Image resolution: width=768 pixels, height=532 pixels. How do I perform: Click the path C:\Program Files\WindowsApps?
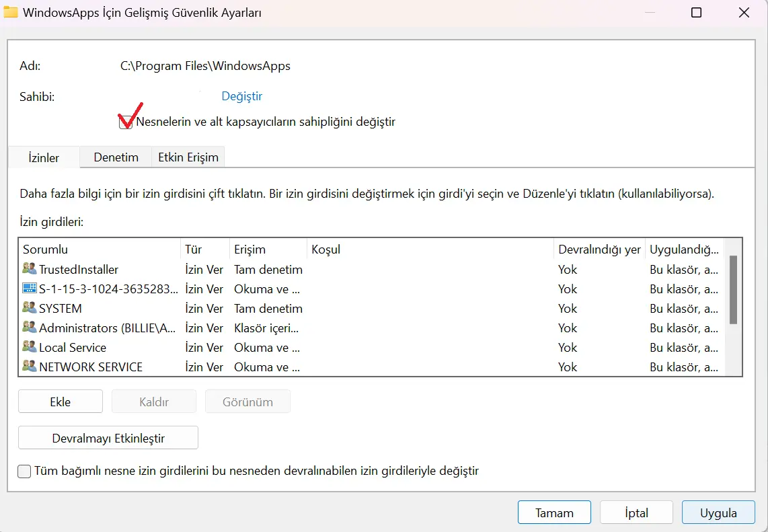tap(205, 66)
